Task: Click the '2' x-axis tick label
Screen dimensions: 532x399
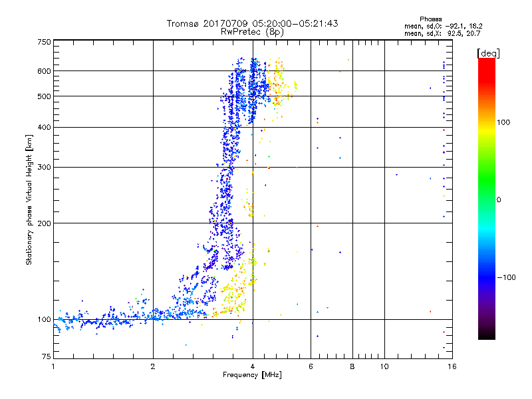Action: tap(153, 366)
